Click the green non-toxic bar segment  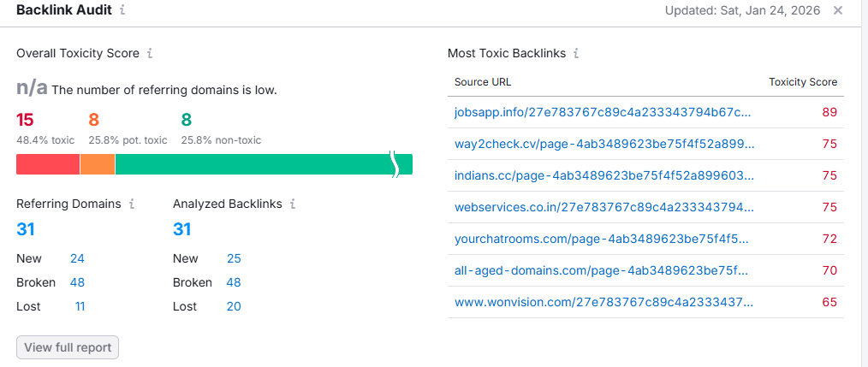pos(257,164)
